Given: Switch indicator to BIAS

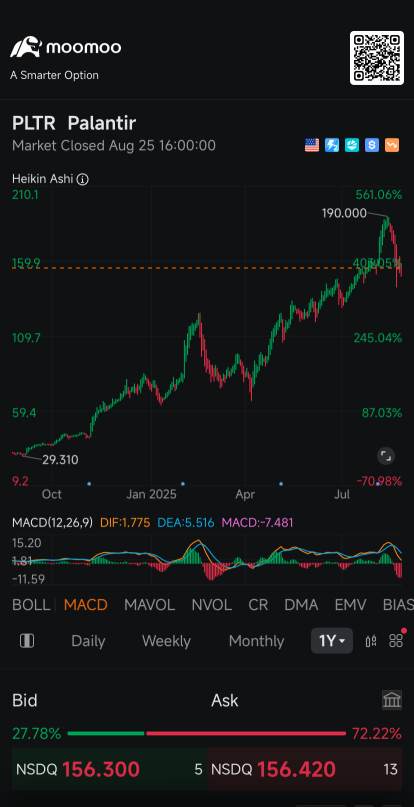Looking at the screenshot, I should pyautogui.click(x=398, y=605).
